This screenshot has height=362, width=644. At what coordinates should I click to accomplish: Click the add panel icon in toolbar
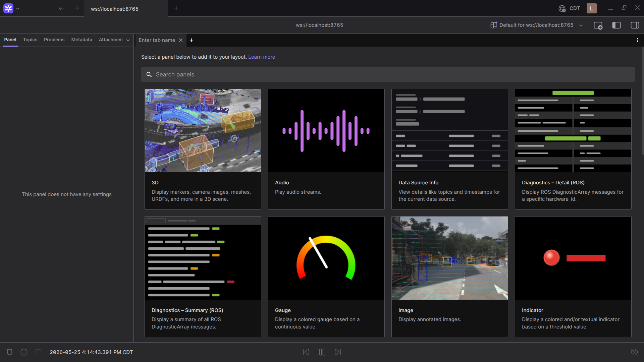coord(598,25)
